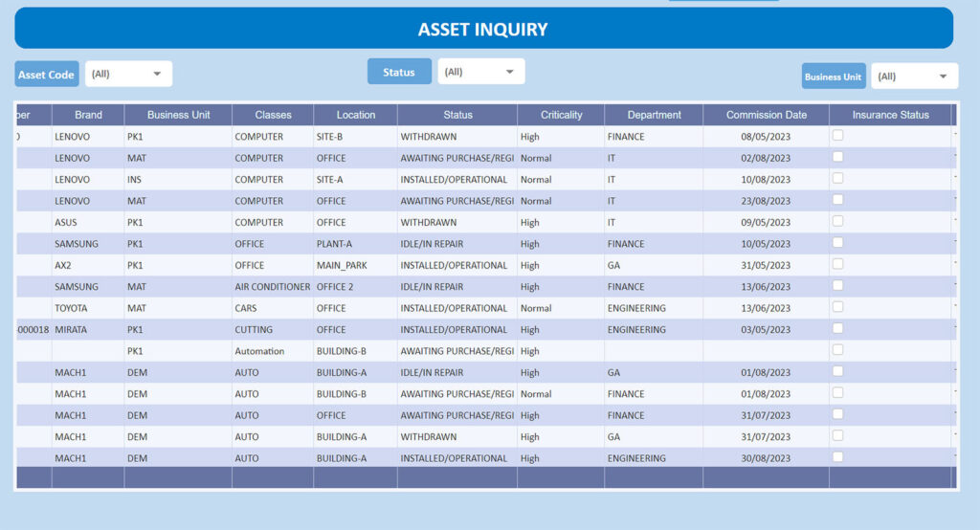Toggle insurance checkbox for TOYOTA row

[838, 307]
